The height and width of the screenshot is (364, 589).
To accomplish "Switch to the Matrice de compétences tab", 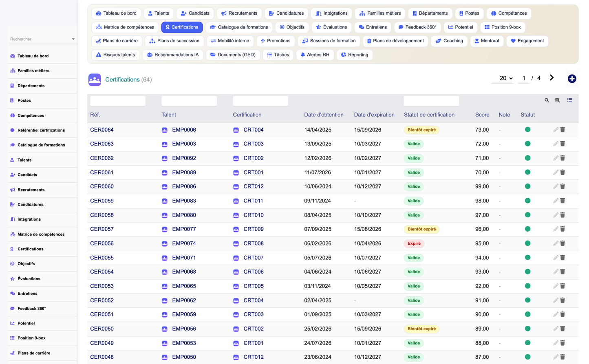I will (x=125, y=27).
